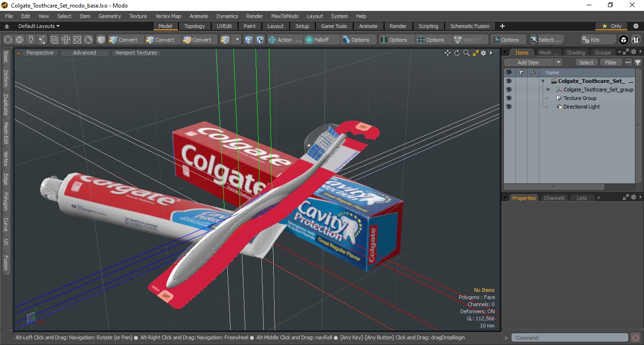
Task: Click the Unity cube icon
Action: 624,40
